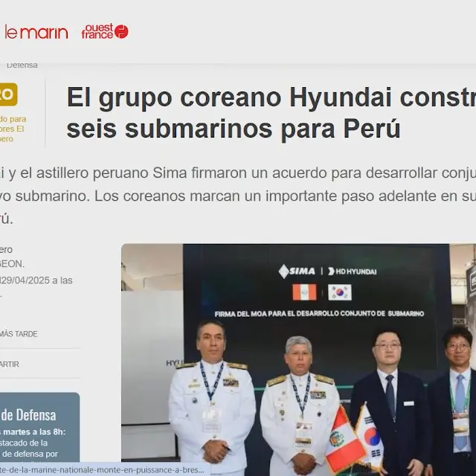
Task: Click the 29/04/2025 publication date
Action: coord(36,280)
